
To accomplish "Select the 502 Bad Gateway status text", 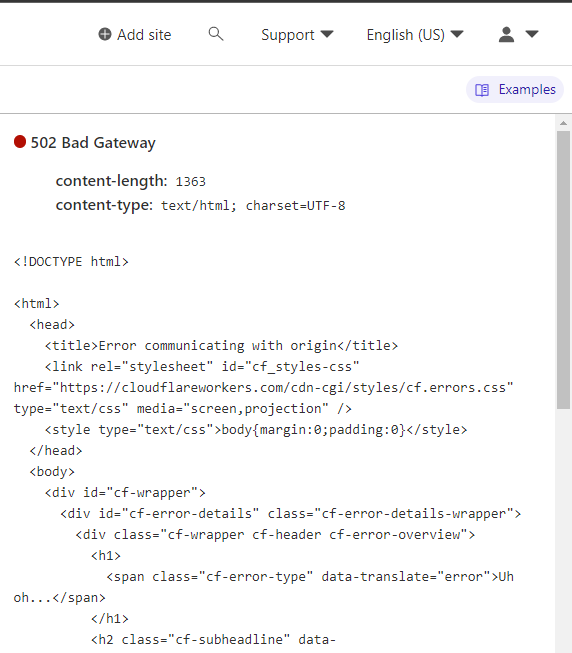I will click(93, 142).
